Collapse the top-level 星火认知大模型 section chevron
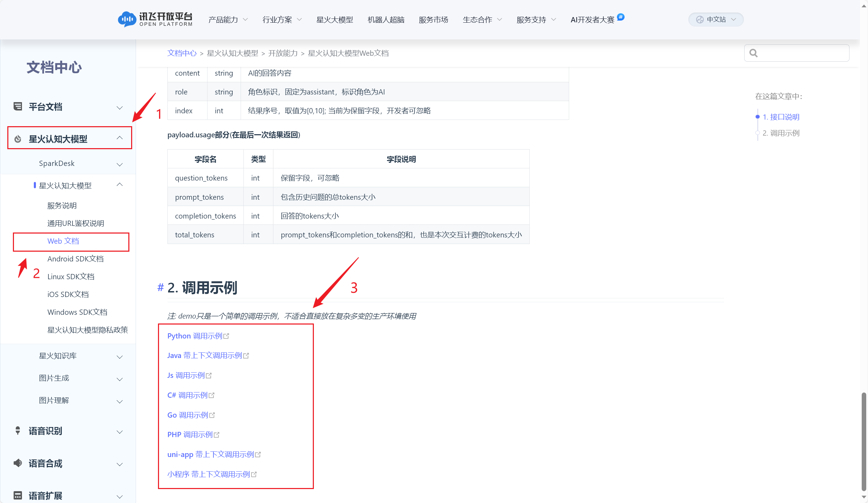 pos(120,138)
